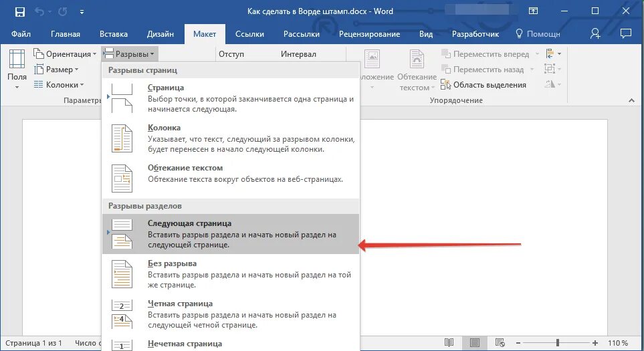The image size is (644, 351).
Task: Open Ribbon Display Options icon
Action: click(x=533, y=11)
